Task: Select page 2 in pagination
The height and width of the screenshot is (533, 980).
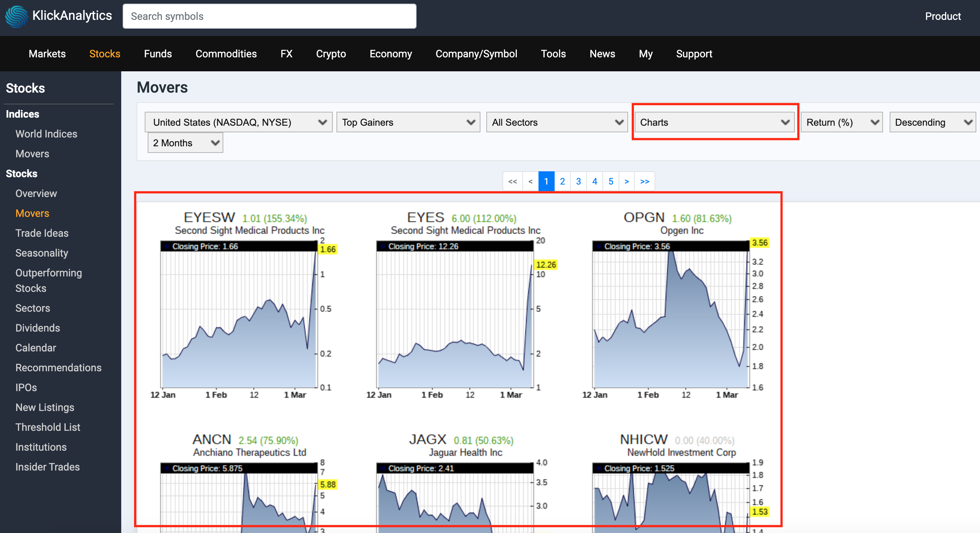Action: [562, 181]
